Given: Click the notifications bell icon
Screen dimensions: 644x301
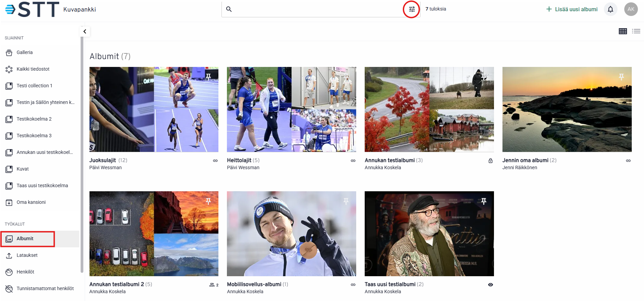Looking at the screenshot, I should click(x=610, y=10).
